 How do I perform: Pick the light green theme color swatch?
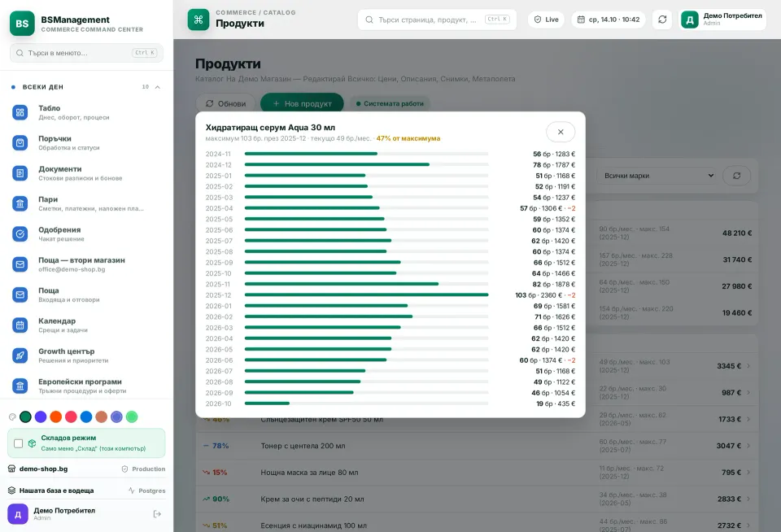(132, 417)
